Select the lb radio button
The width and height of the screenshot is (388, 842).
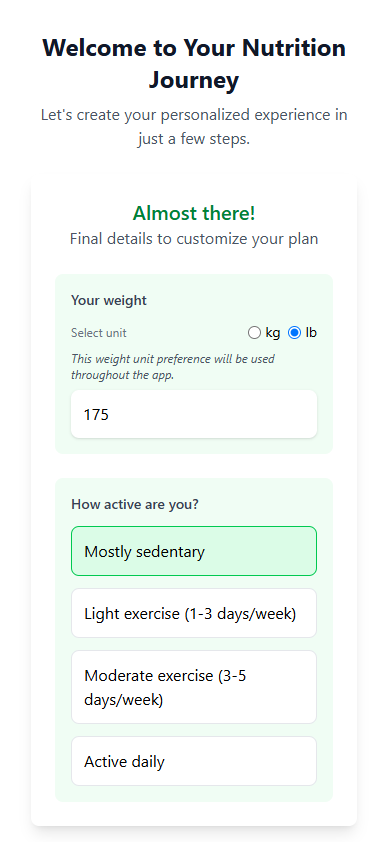[x=294, y=333]
